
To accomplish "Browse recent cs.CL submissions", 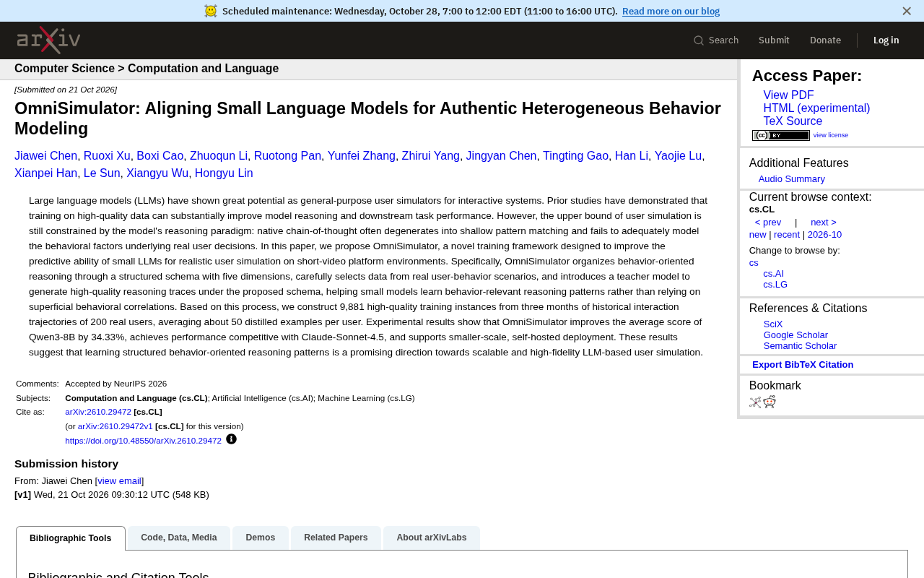I will [787, 235].
